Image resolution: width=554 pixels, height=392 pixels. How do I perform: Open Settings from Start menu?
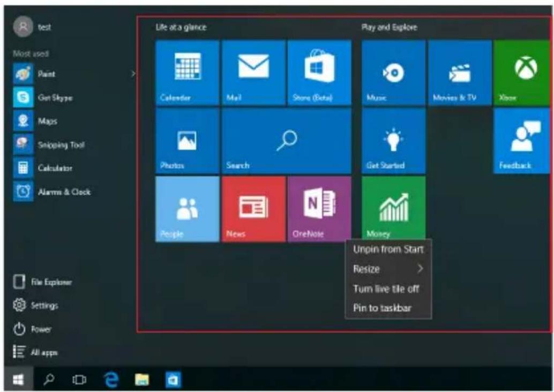(35, 305)
